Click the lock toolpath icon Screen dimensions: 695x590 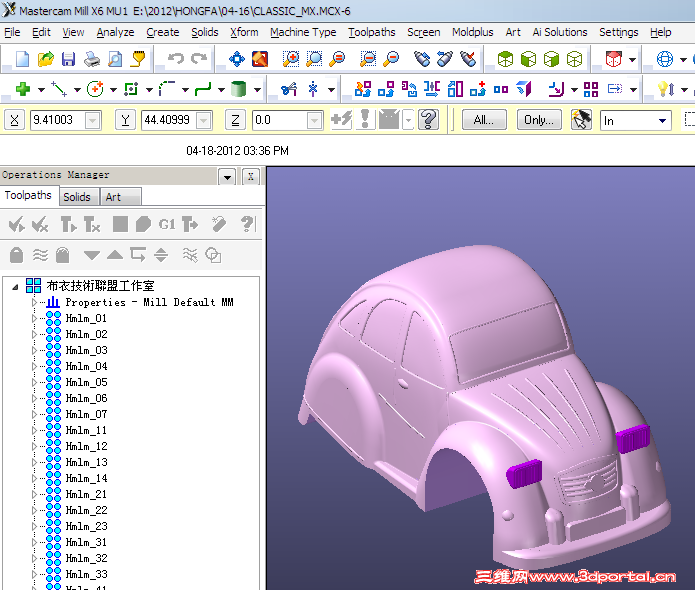(x=16, y=254)
